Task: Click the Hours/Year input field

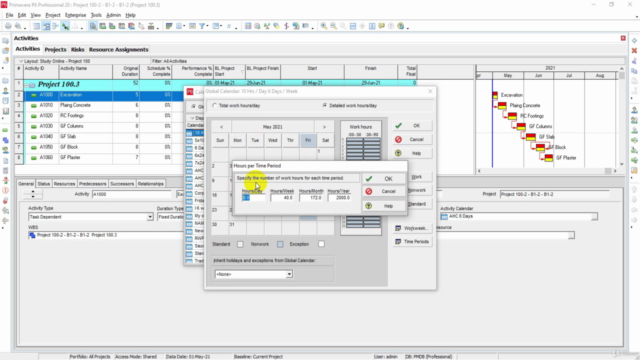Action: (339, 198)
